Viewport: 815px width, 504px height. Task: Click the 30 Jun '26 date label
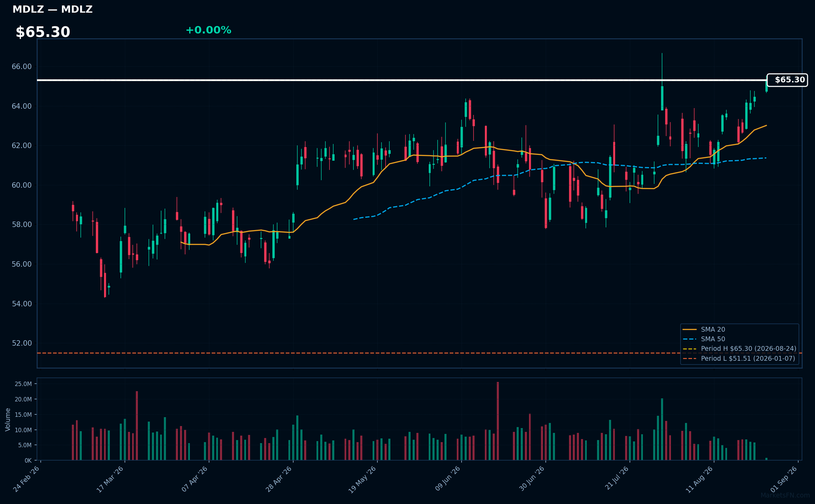532,478
